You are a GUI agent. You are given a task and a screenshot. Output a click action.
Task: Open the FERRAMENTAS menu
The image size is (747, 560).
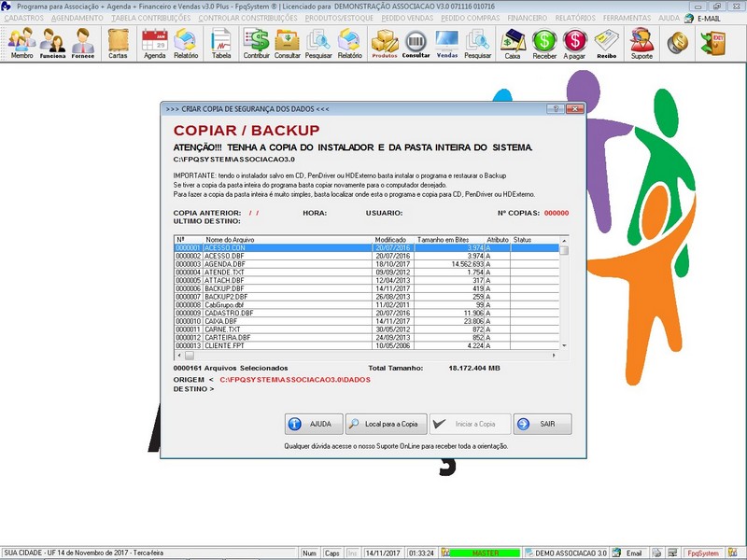tap(627, 18)
